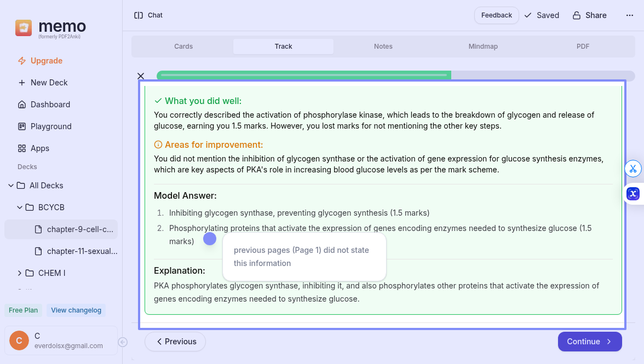Viewport: 644px width, 364px height.
Task: Collapse the BCYCB folder
Action: coord(20,207)
